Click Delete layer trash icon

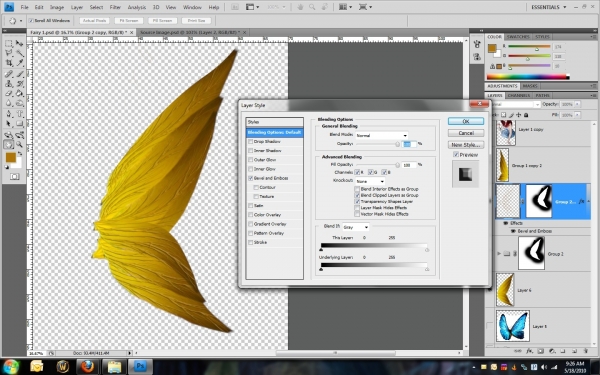[x=585, y=351]
